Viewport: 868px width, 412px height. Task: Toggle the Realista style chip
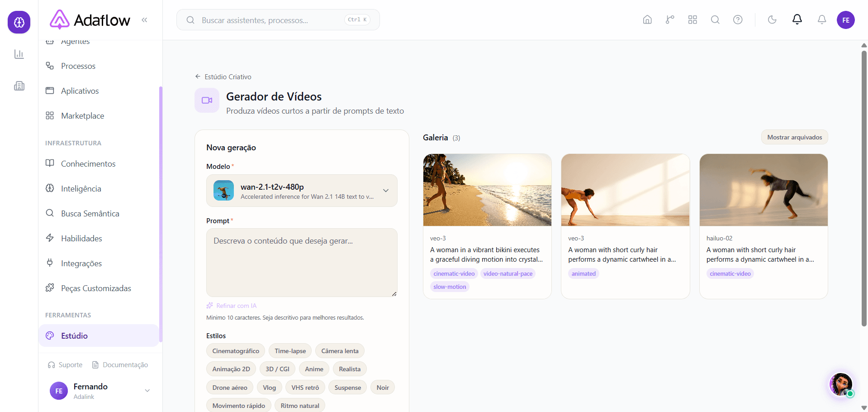tap(350, 369)
